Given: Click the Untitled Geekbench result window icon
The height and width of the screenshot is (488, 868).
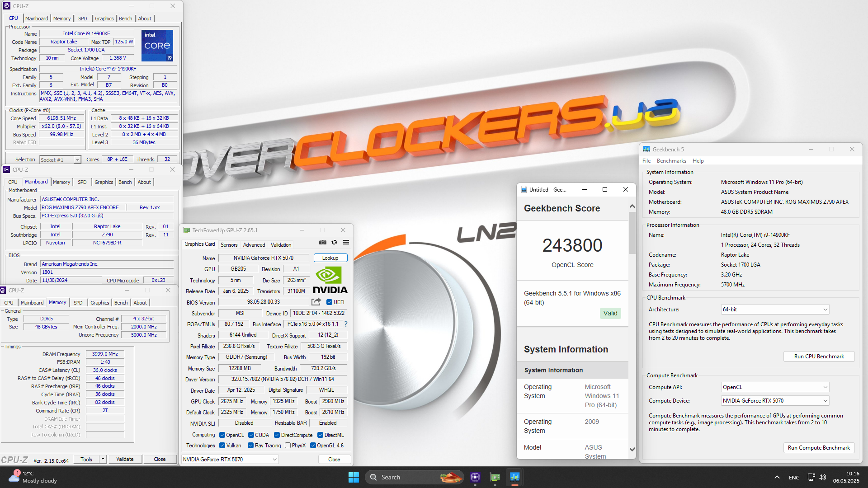Looking at the screenshot, I should 524,190.
